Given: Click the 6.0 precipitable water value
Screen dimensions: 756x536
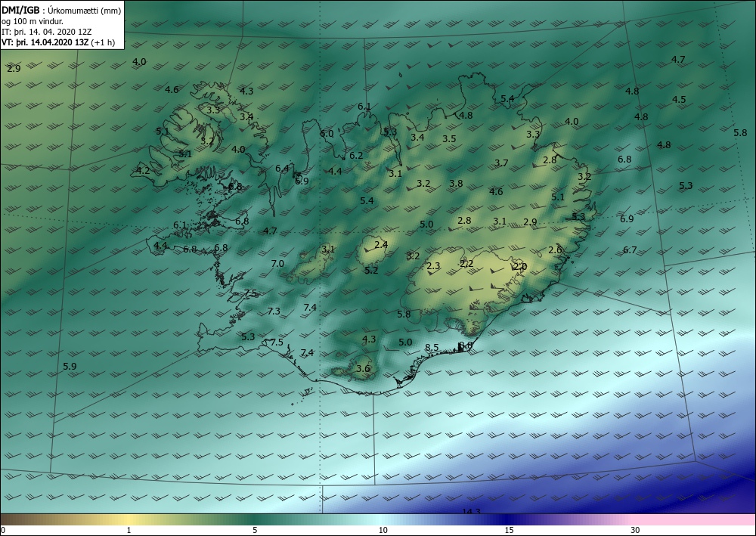Looking at the screenshot, I should [327, 134].
